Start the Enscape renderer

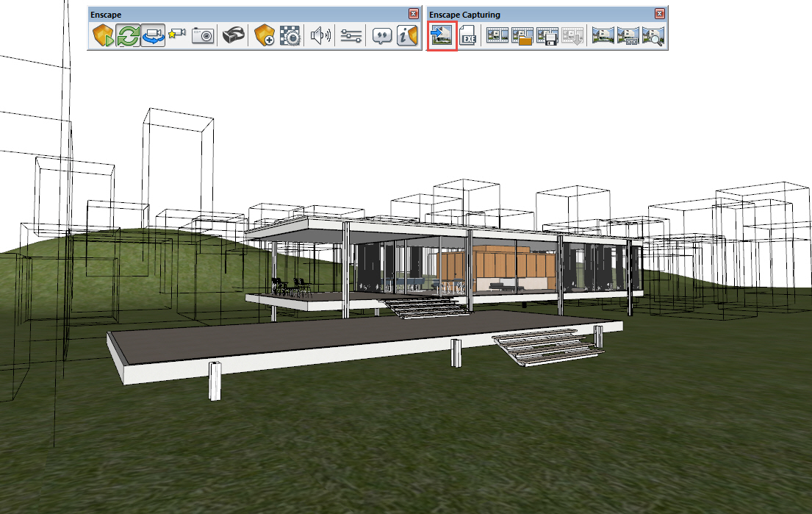coord(103,36)
